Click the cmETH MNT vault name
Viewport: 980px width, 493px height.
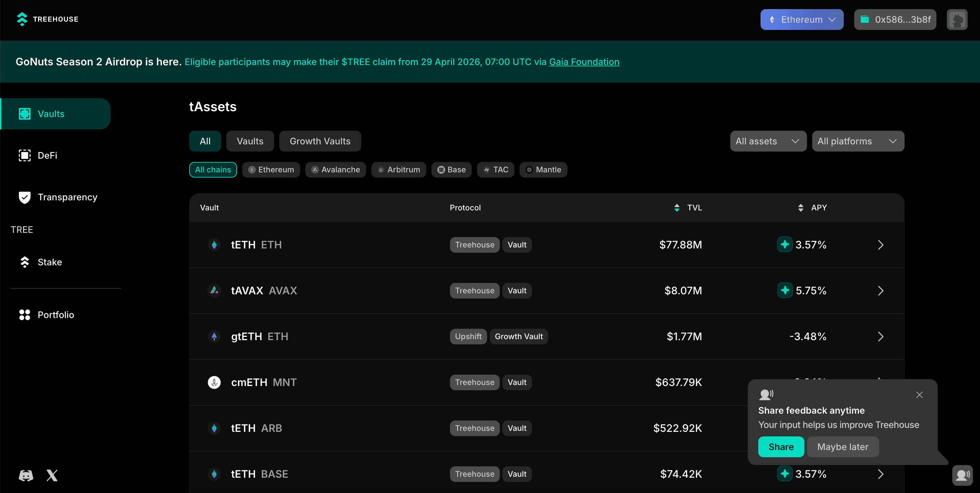point(264,382)
